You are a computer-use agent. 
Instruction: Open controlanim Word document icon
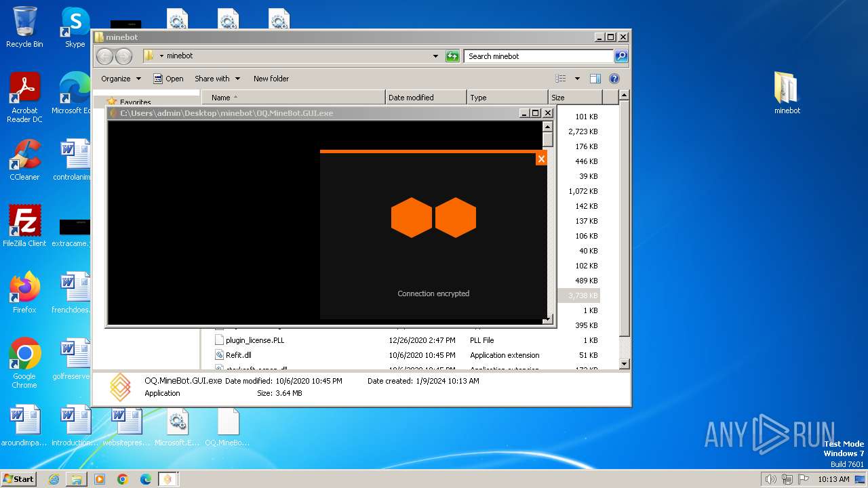(x=73, y=160)
